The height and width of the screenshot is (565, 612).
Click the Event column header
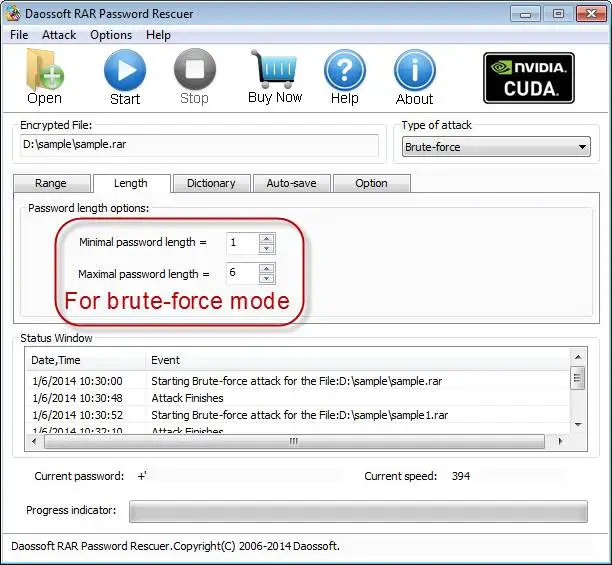pyautogui.click(x=357, y=360)
